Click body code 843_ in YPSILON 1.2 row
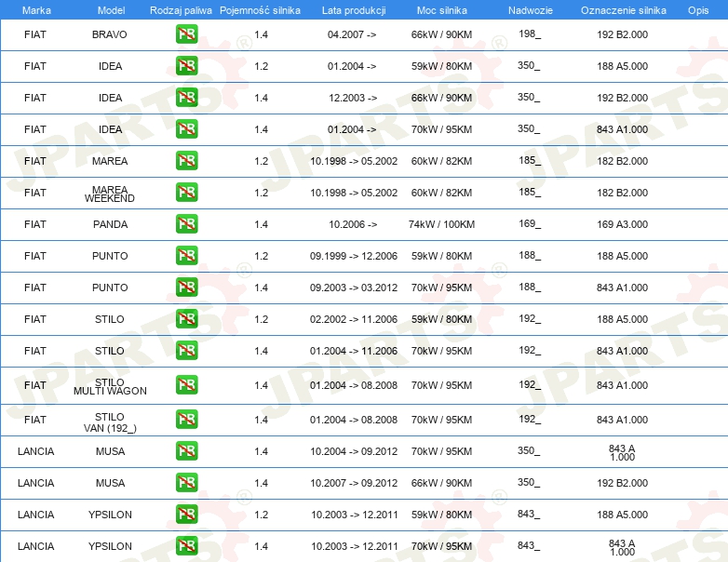 [529, 515]
